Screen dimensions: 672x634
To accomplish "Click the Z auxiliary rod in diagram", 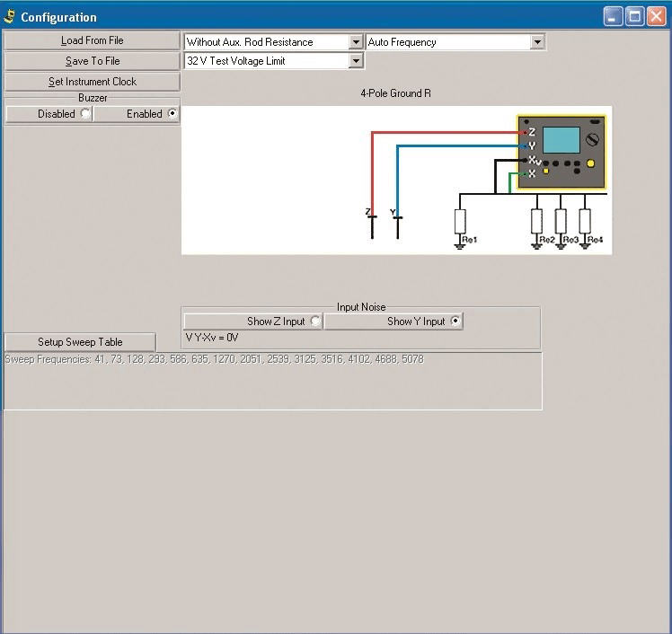I will [372, 227].
